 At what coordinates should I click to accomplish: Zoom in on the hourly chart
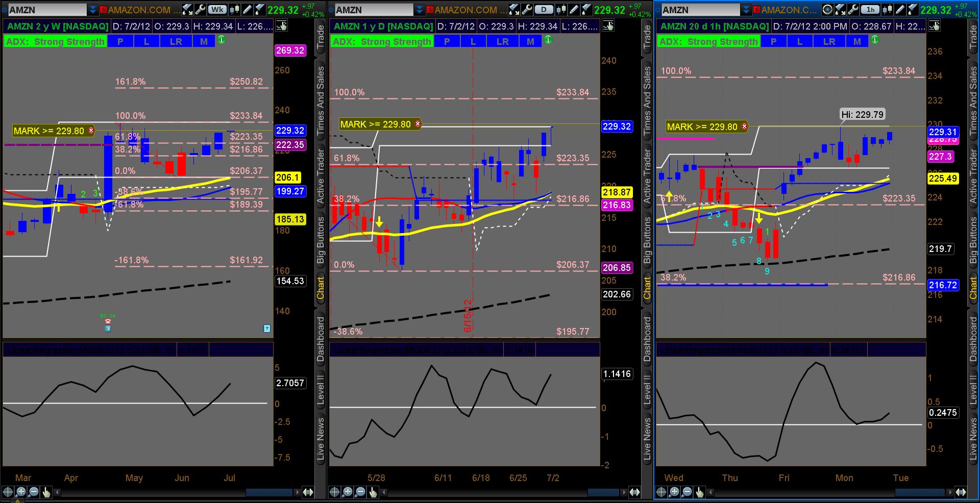pos(674,492)
